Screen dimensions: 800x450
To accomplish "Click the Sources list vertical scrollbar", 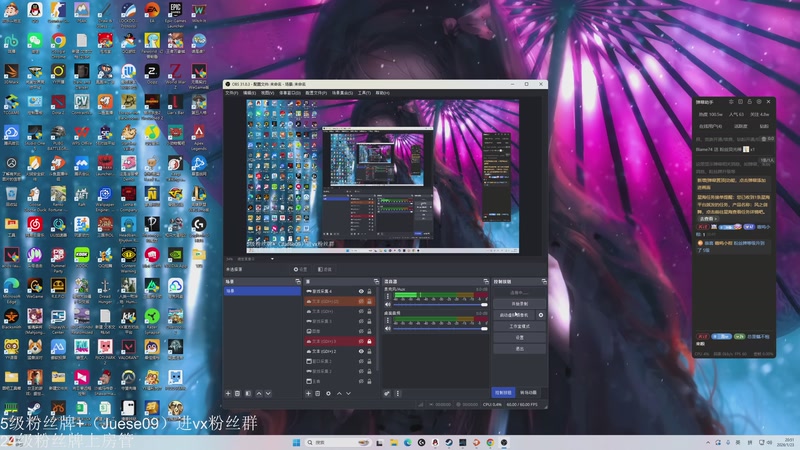I will tap(378, 327).
